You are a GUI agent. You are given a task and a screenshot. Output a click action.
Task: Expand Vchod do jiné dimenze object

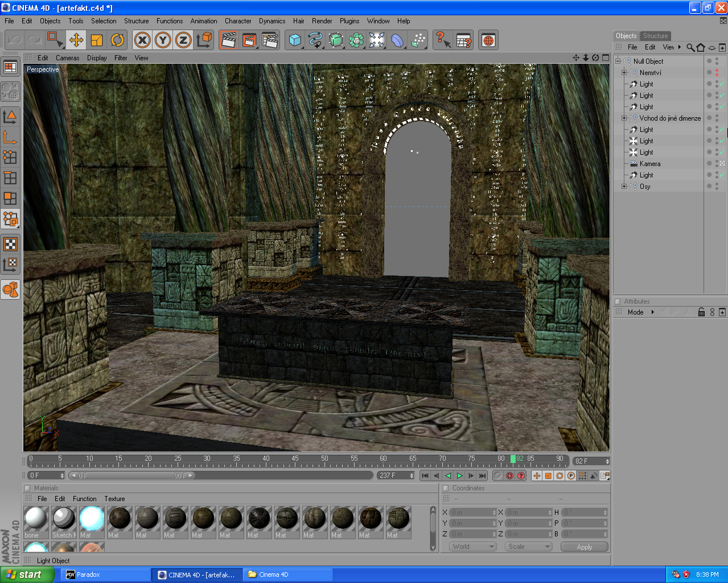(x=624, y=118)
